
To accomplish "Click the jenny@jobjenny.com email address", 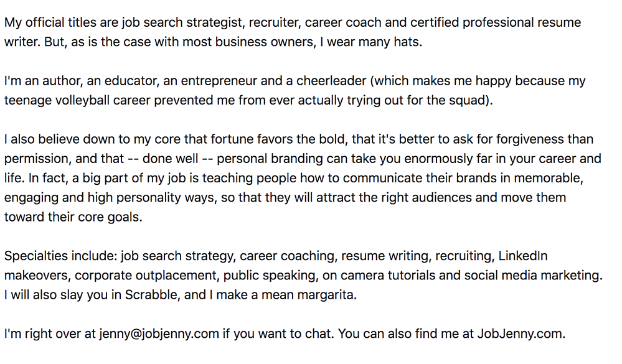I will click(159, 334).
